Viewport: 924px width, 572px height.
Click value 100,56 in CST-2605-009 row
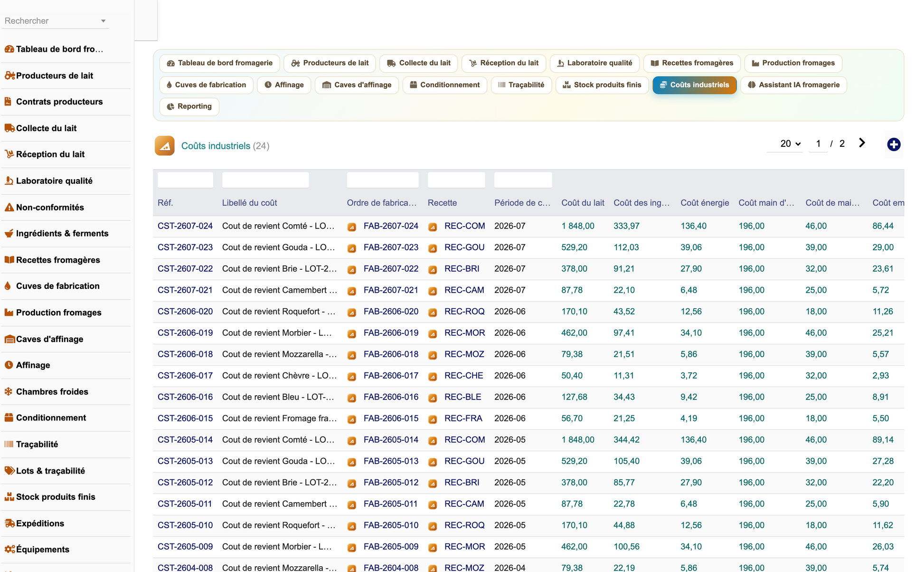[x=626, y=547]
